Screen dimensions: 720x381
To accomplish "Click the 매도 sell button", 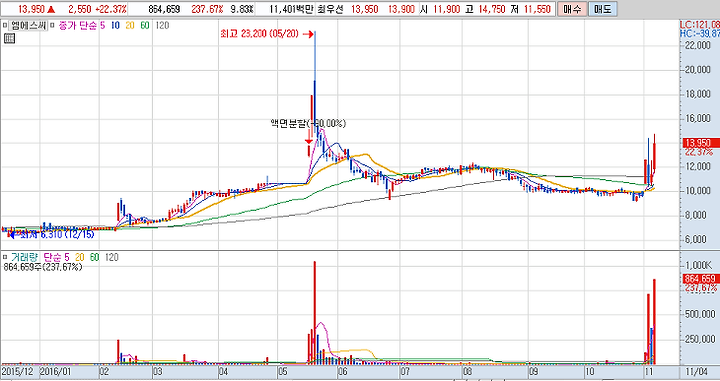I will point(602,9).
